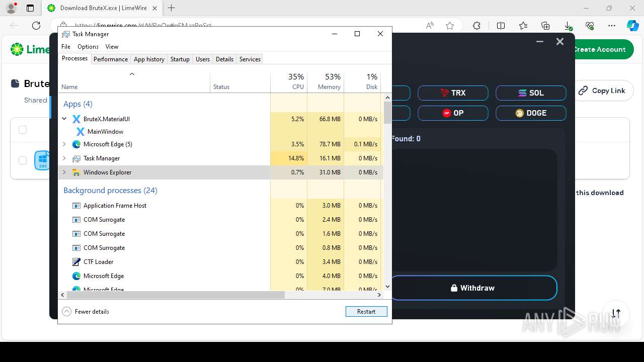Open Edge downloads icon
This screenshot has height=362, width=644.
[568, 26]
